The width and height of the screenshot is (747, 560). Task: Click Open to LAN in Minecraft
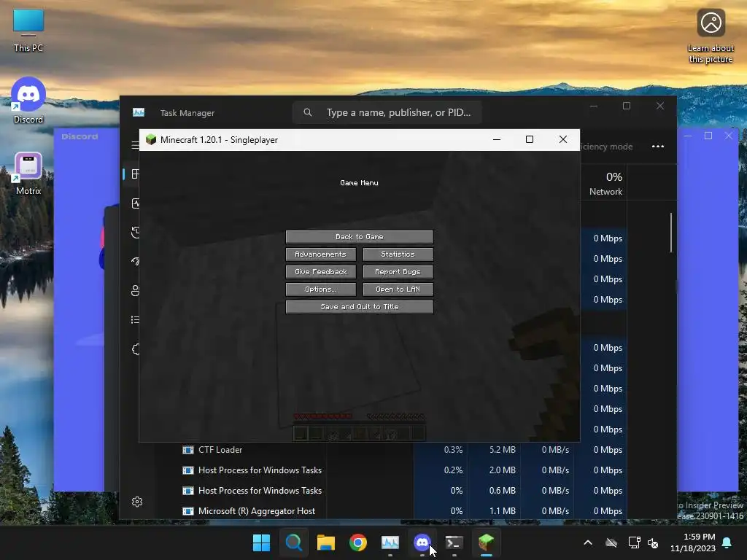[x=398, y=289]
